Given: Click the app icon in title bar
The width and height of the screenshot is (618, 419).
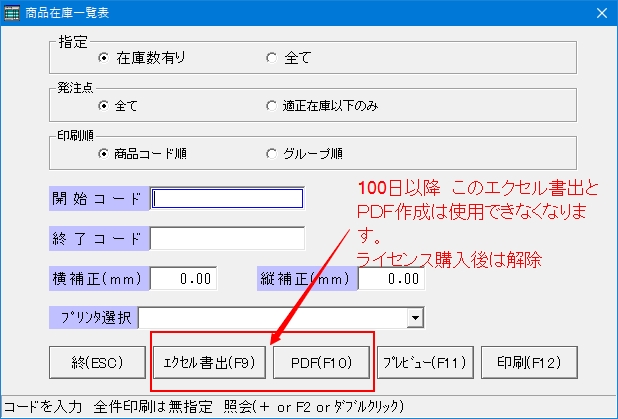Looking at the screenshot, I should coord(13,13).
